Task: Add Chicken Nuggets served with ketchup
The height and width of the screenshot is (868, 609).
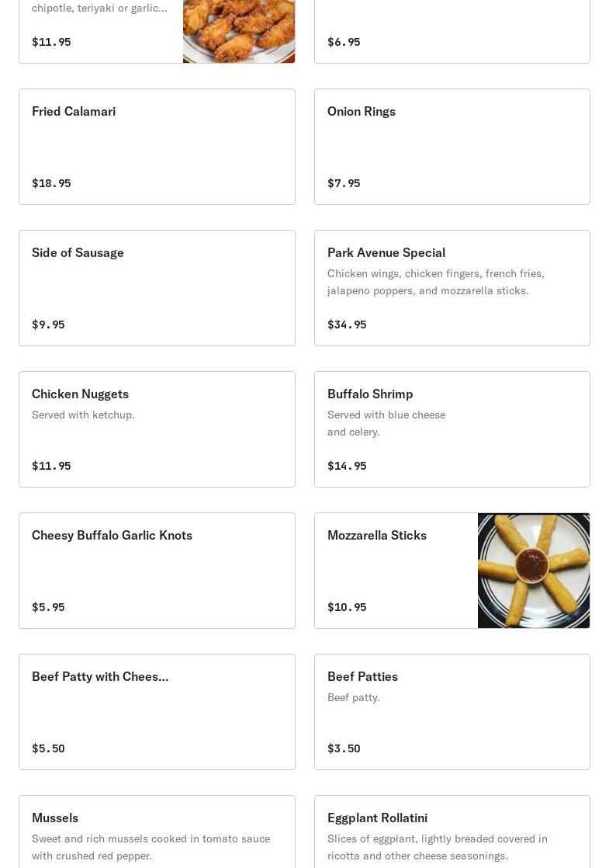Action: tap(157, 429)
